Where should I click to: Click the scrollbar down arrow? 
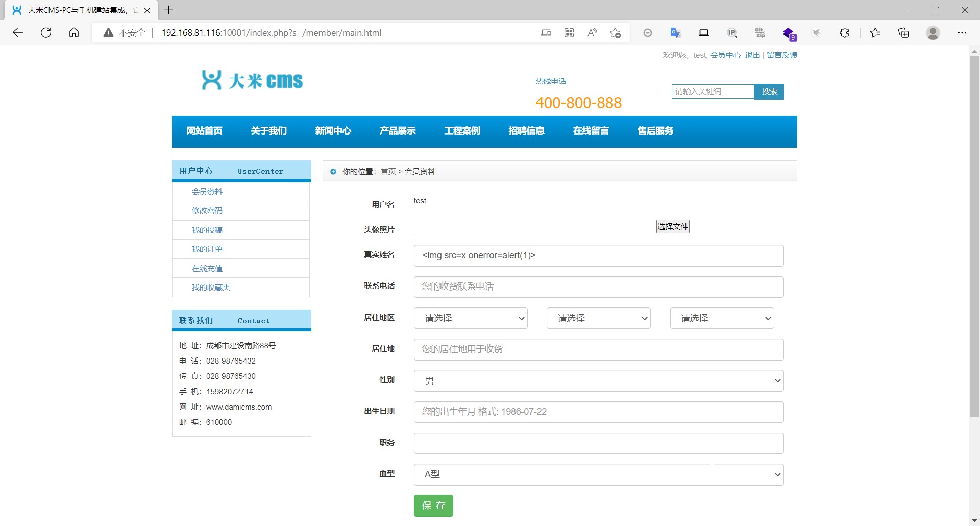974,521
